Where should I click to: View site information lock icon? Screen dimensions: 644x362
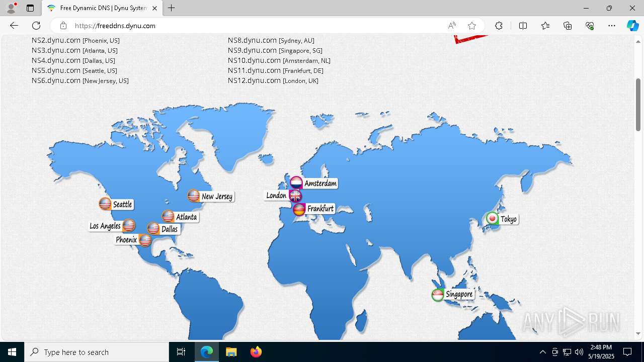[x=63, y=26]
